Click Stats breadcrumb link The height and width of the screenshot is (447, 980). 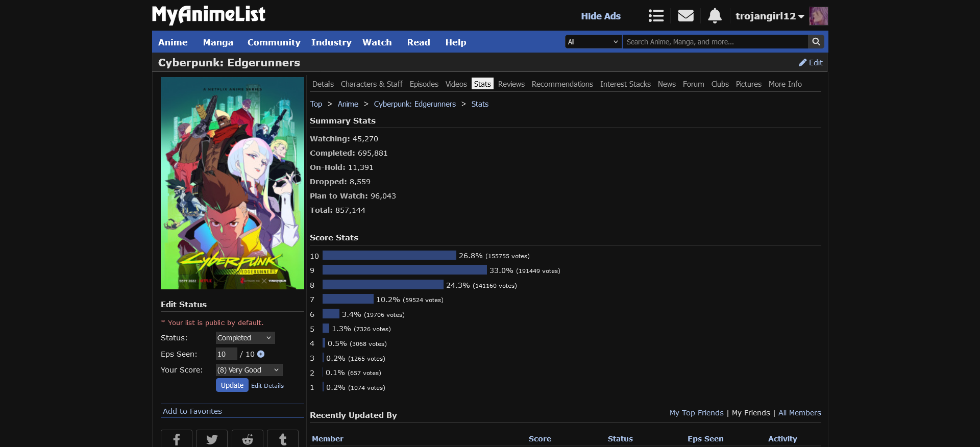tap(480, 104)
